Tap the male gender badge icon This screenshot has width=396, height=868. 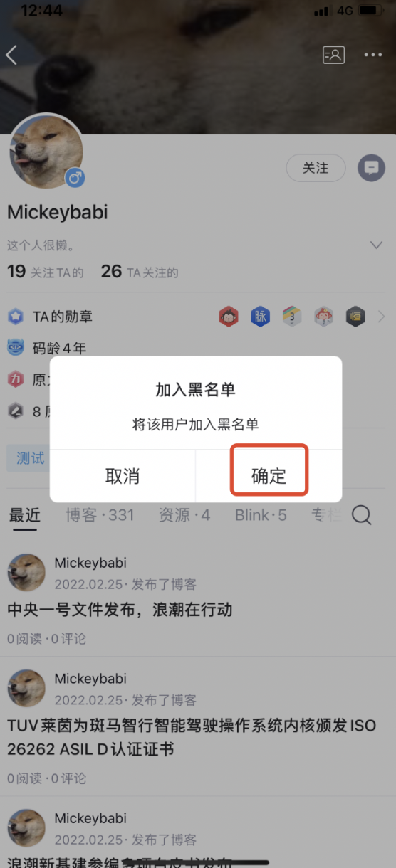(75, 178)
